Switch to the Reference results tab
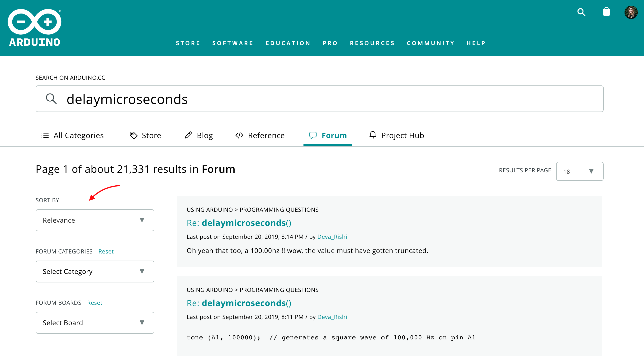Screen dimensions: 644x356 pos(260,135)
